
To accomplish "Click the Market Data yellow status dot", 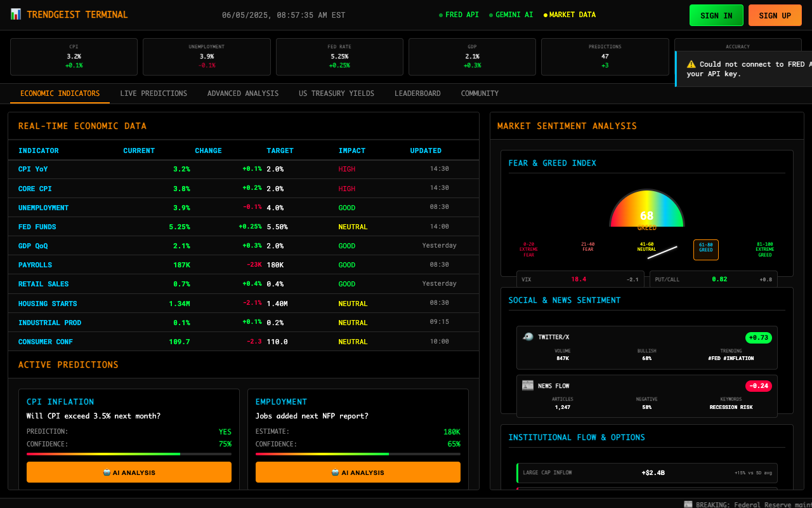I will (546, 15).
